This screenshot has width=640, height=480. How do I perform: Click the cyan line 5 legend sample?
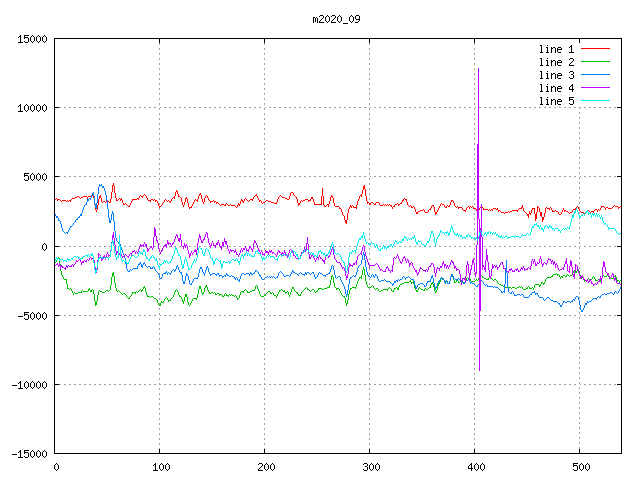595,101
